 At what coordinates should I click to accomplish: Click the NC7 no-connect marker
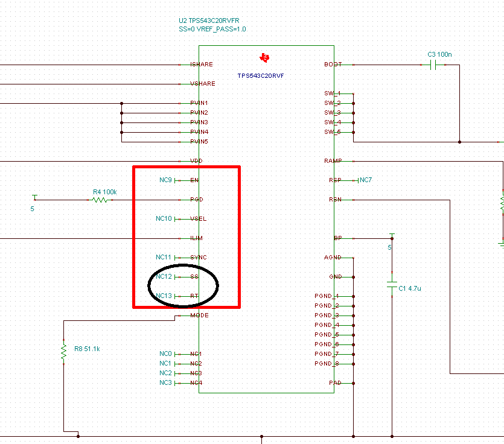365,180
